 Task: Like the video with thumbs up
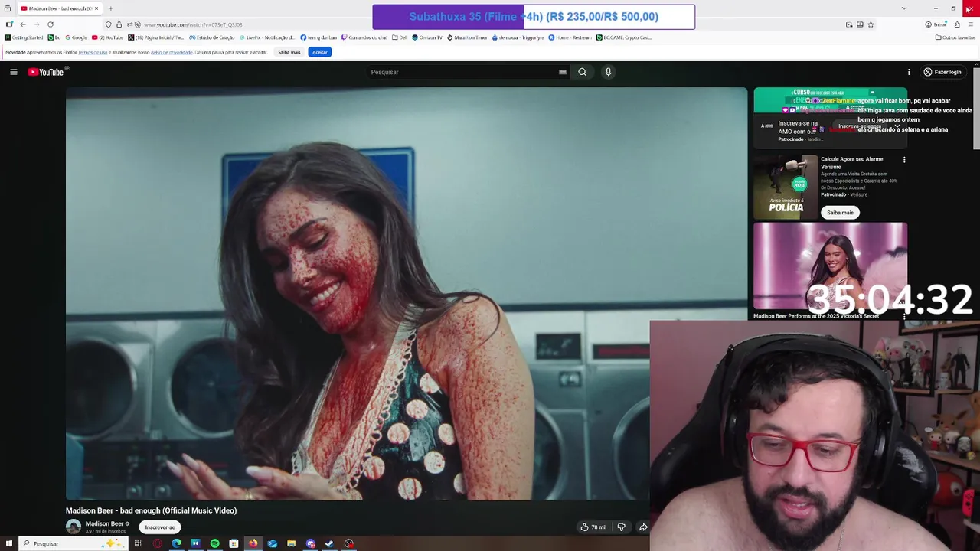(593, 527)
